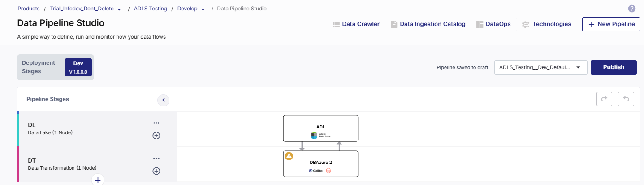Select the DBAzure 2 node
The image size is (644, 185).
point(320,164)
